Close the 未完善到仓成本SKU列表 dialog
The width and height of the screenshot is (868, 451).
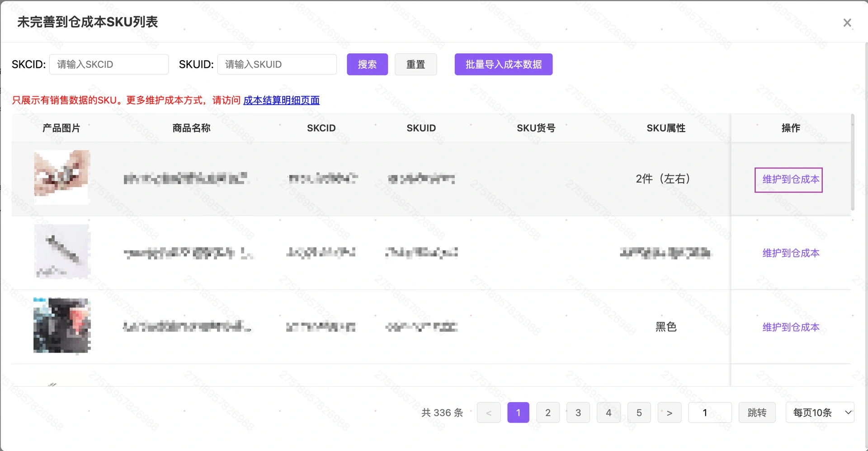847,23
